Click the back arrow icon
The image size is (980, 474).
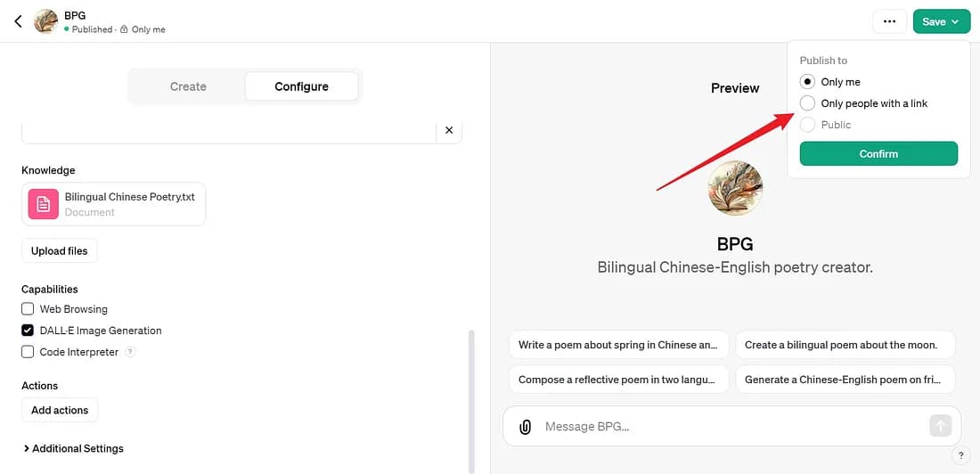point(18,21)
